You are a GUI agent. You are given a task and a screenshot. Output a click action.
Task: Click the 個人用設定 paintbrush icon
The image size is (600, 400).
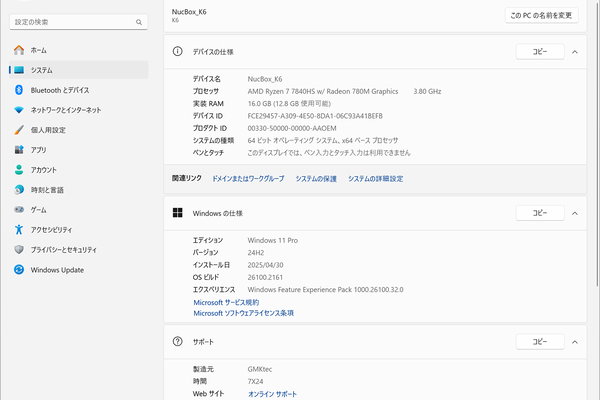(19, 130)
